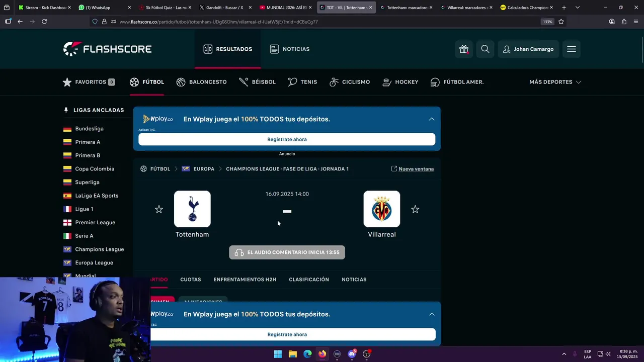Open the Flashscore gift box icon
Screen dimensions: 644x362
pos(464,49)
